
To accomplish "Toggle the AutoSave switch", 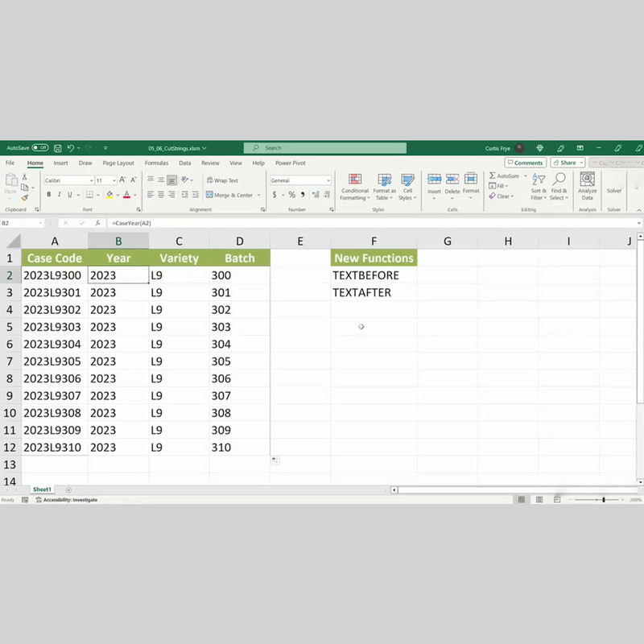I will point(39,148).
